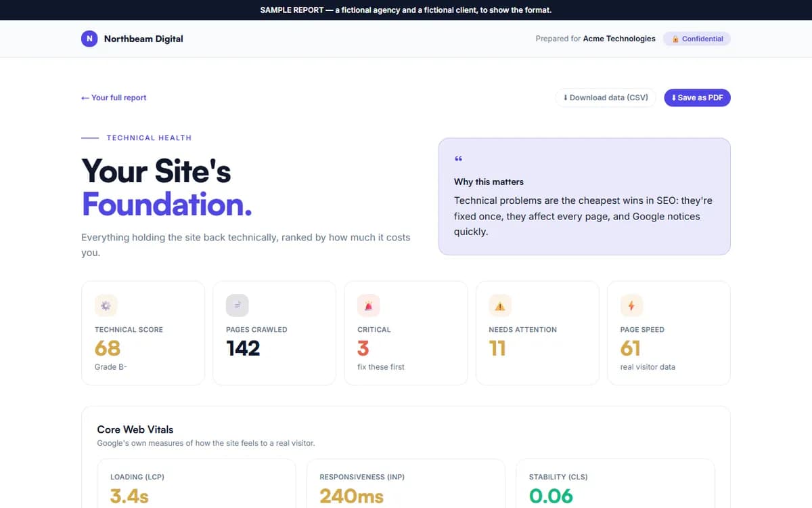This screenshot has height=508, width=812.
Task: Click the warning triangle on Needs Attention card
Action: [500, 305]
